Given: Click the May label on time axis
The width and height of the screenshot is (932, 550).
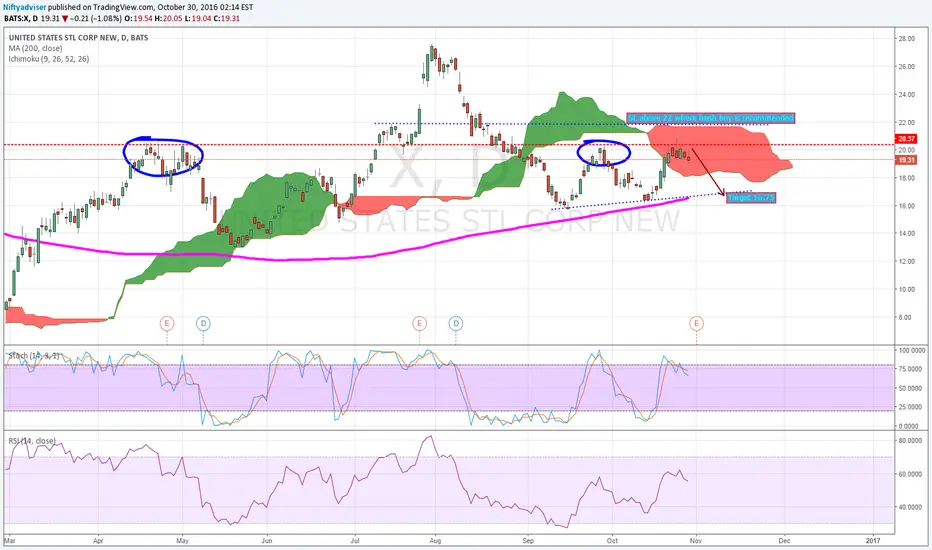Looking at the screenshot, I should [182, 541].
